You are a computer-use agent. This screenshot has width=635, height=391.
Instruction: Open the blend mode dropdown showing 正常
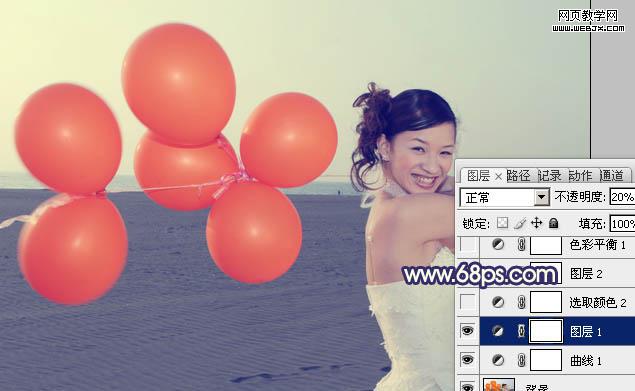pos(505,198)
